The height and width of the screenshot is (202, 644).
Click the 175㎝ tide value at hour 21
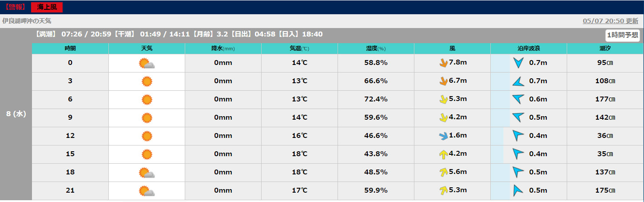click(x=605, y=191)
